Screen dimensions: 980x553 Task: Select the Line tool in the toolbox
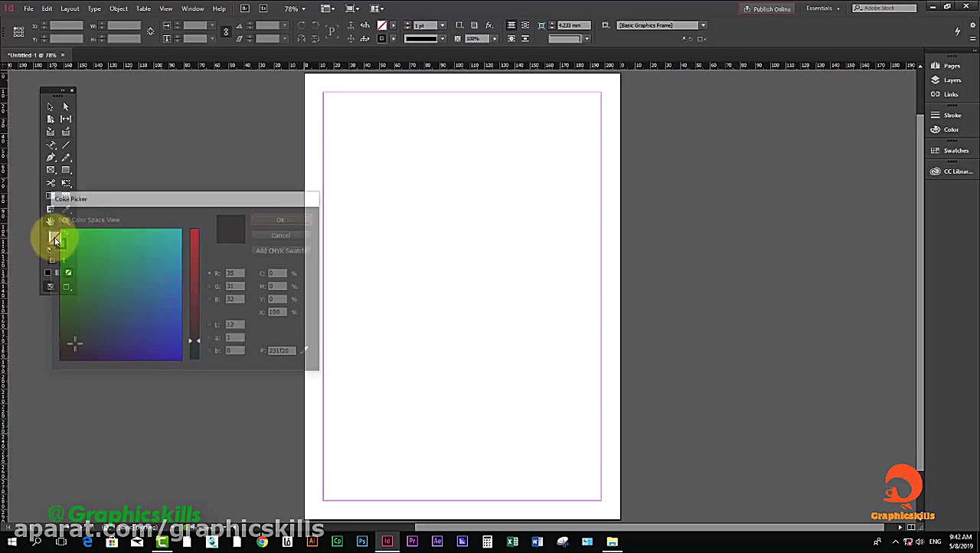pos(66,145)
